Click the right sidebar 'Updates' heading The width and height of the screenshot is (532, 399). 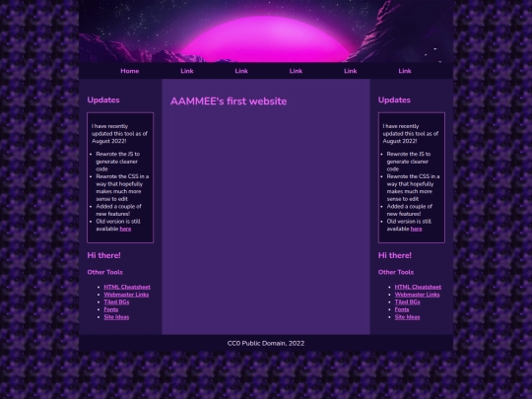[x=394, y=100]
